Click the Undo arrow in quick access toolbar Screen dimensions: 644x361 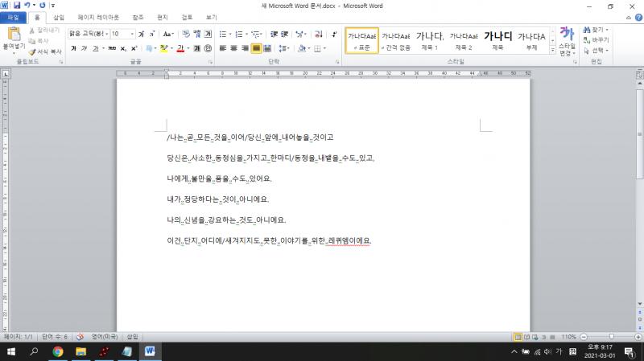click(27, 6)
